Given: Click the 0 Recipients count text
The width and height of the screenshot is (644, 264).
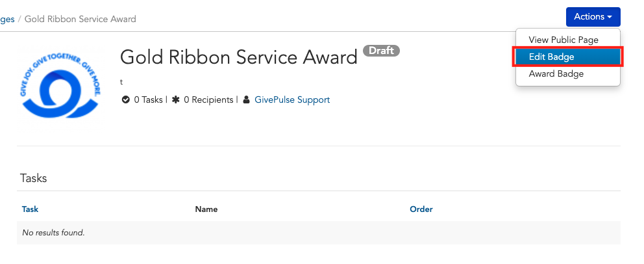Looking at the screenshot, I should tap(208, 99).
